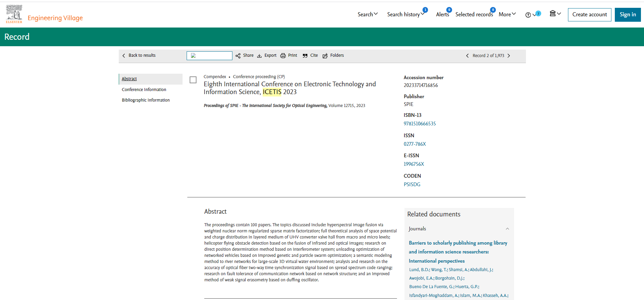Open 'Barriers to scholarly publishing' related document

pyautogui.click(x=458, y=252)
